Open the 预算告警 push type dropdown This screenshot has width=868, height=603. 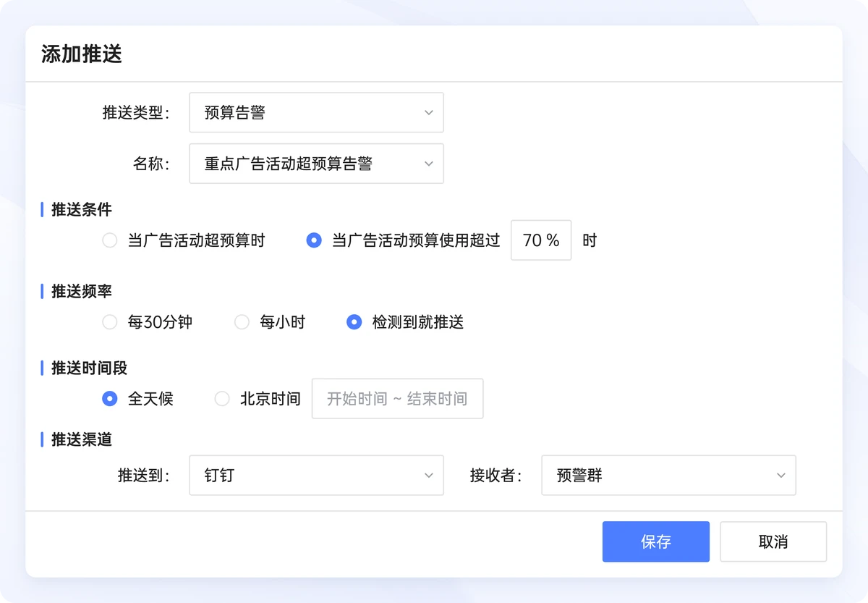(x=304, y=113)
